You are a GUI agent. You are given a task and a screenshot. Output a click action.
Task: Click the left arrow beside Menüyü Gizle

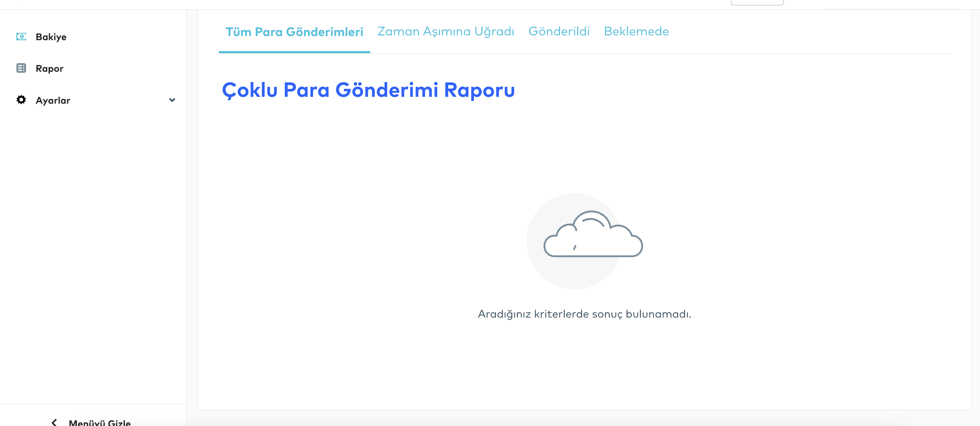pyautogui.click(x=54, y=422)
